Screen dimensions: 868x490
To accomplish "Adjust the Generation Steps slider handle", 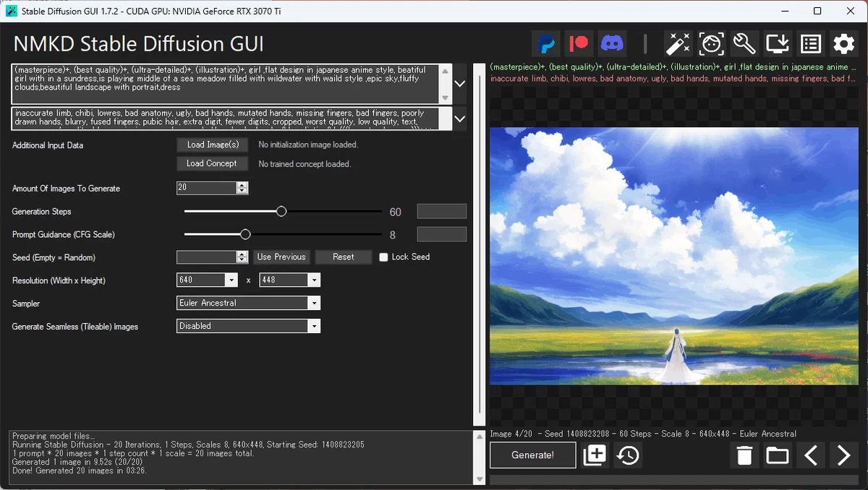I will coord(281,212).
